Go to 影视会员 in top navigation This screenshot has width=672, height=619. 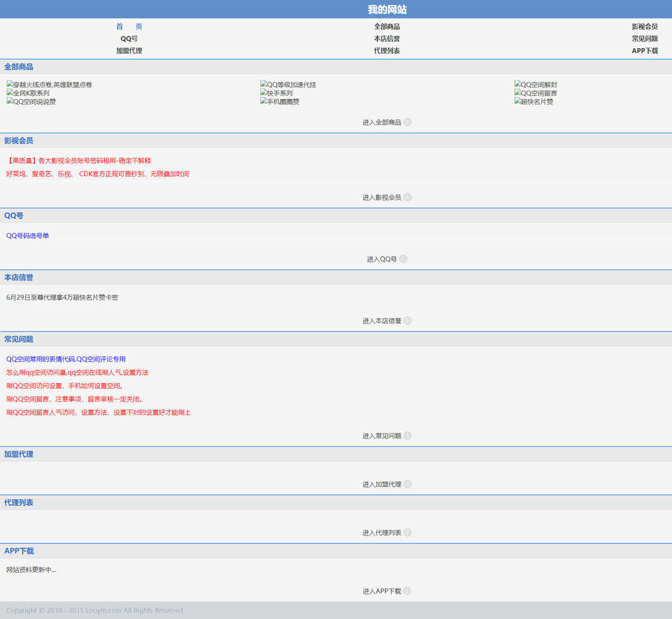point(645,26)
